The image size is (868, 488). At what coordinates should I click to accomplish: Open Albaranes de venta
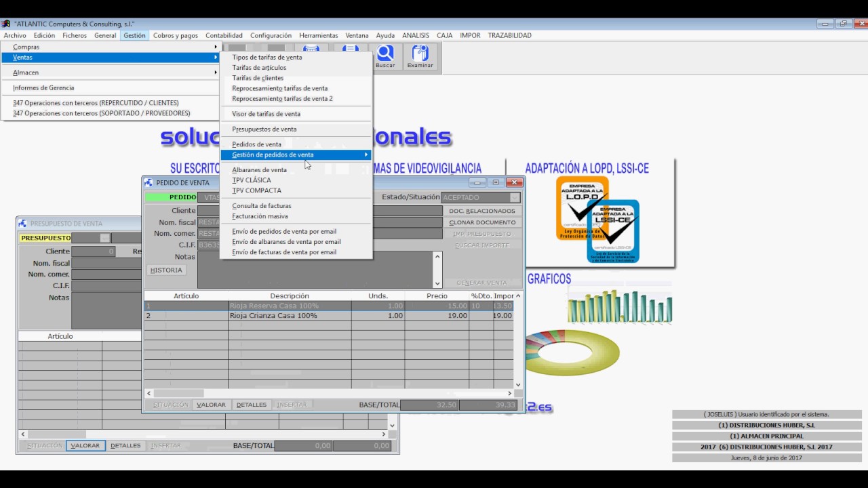[x=296, y=170]
